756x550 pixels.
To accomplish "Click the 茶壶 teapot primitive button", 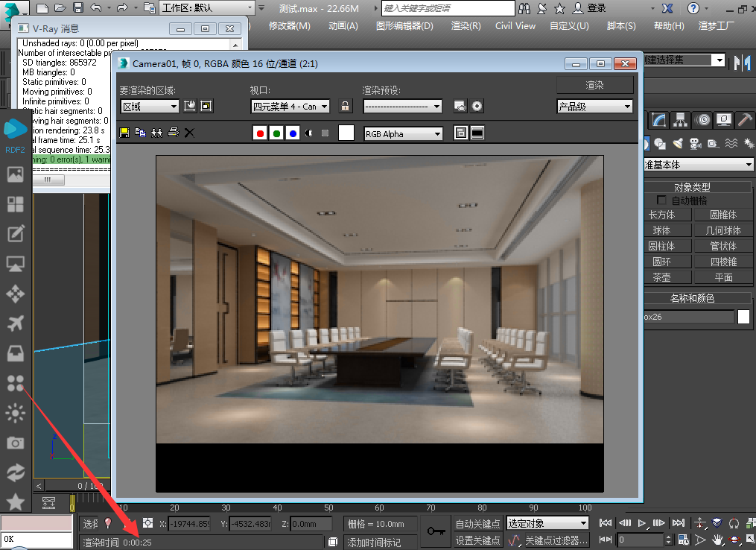I will pyautogui.click(x=668, y=277).
